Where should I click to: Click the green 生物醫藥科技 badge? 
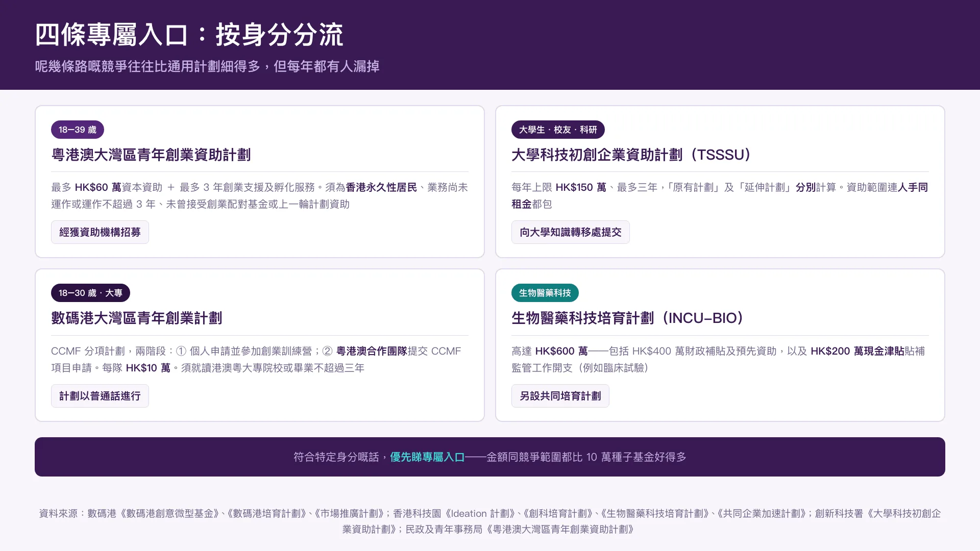[545, 293]
